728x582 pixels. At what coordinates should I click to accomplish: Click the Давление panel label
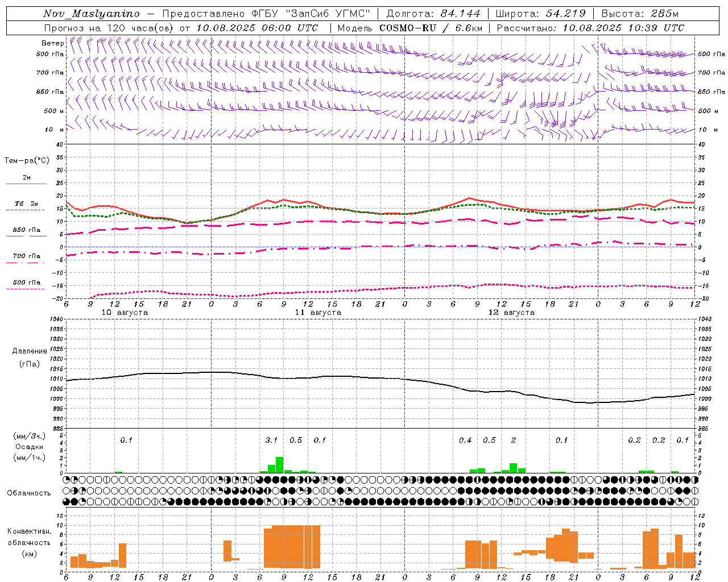30,351
